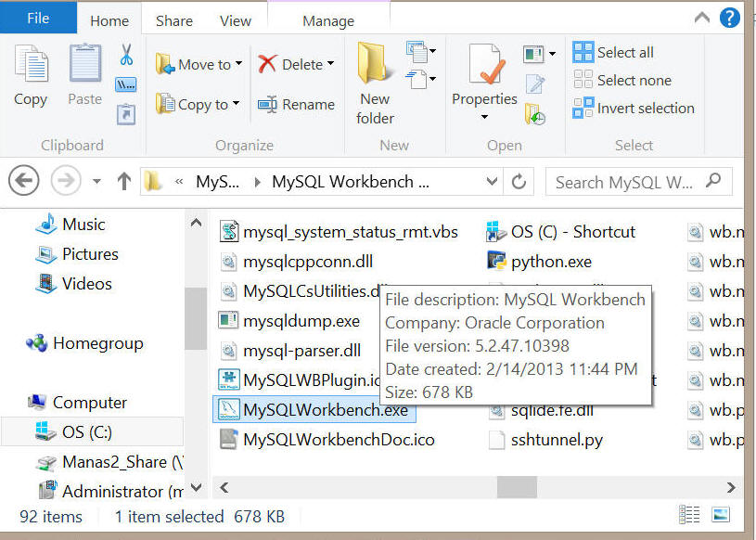This screenshot has height=540, width=756.
Task: Click file list scroll right arrow
Action: tap(731, 487)
